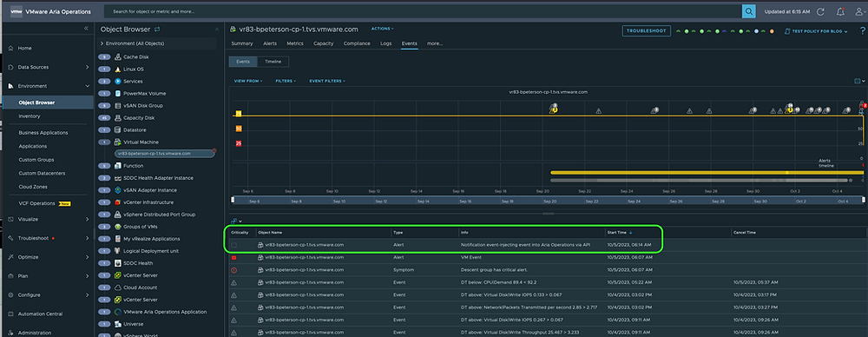Open VCF Operations

[x=37, y=203]
